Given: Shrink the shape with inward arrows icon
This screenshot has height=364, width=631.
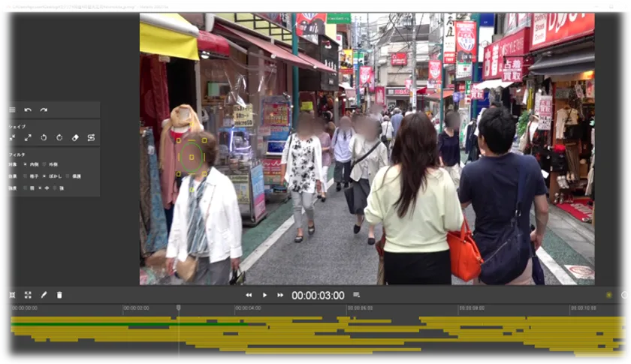Looking at the screenshot, I should coord(12,138).
